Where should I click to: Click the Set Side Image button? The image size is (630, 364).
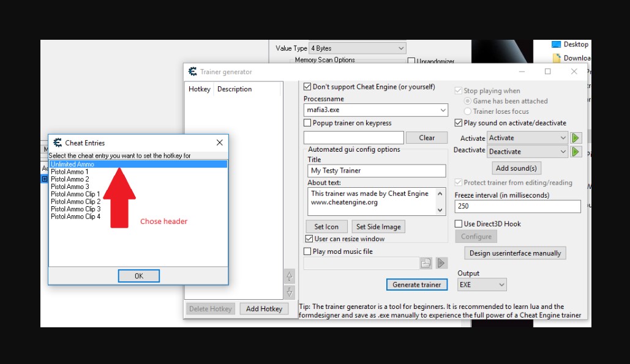pyautogui.click(x=378, y=227)
